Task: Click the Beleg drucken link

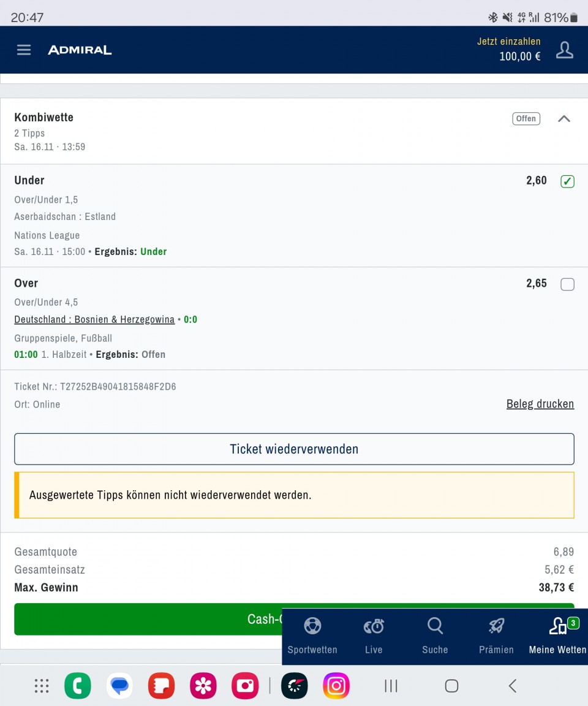Action: point(540,404)
